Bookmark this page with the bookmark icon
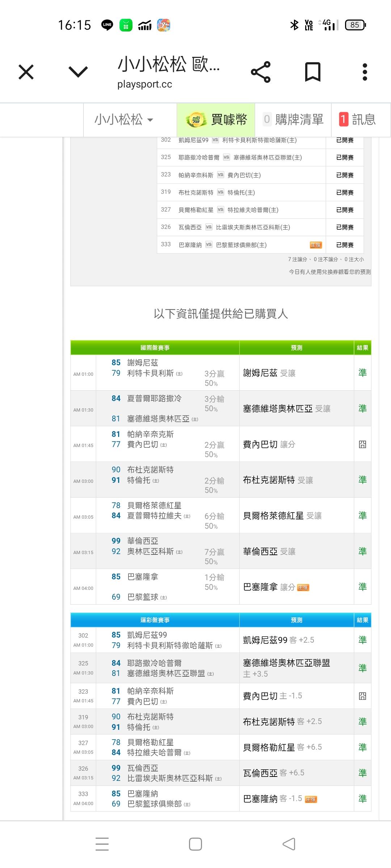The image size is (391, 868). click(x=313, y=72)
